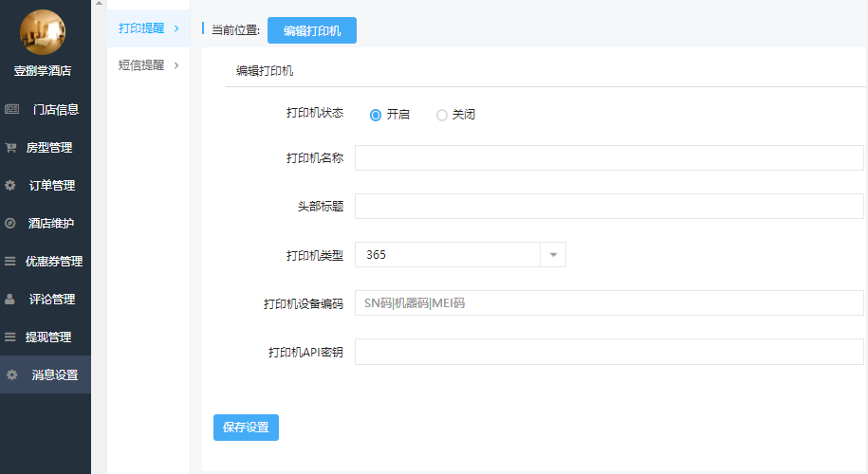Click the 订单管理 gear icon
Screen dimensions: 868x474
point(10,185)
